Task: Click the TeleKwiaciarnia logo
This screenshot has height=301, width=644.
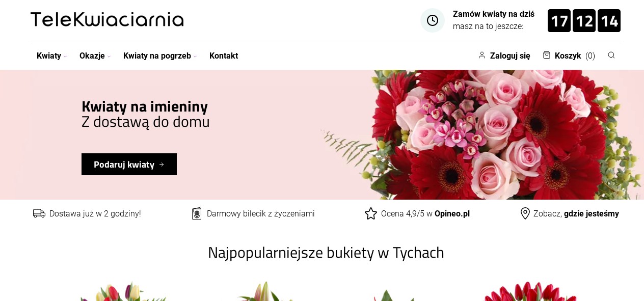Action: [107, 20]
